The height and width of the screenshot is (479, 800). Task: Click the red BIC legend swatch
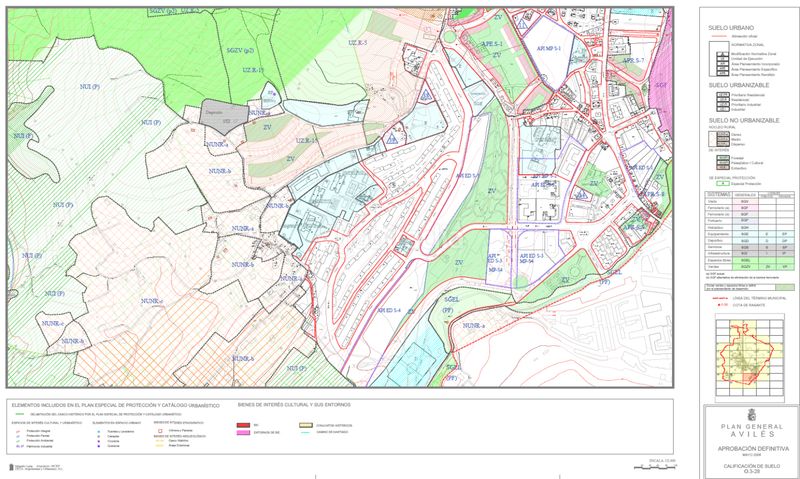point(243,425)
